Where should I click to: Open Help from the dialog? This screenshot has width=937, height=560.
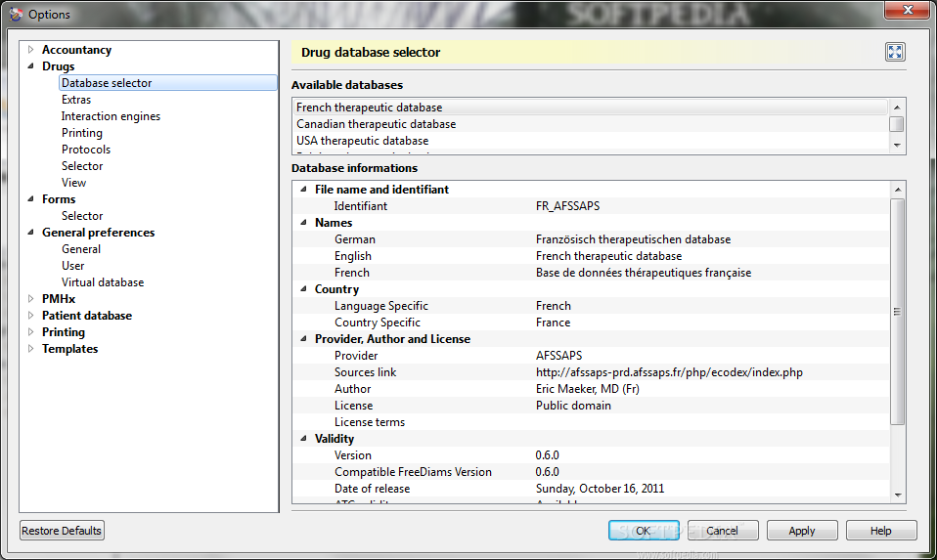881,531
